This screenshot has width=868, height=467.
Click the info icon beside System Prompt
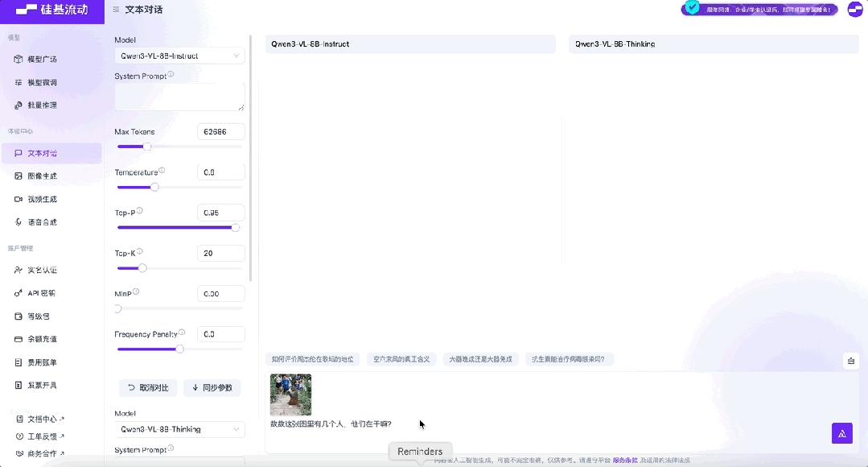[171, 74]
